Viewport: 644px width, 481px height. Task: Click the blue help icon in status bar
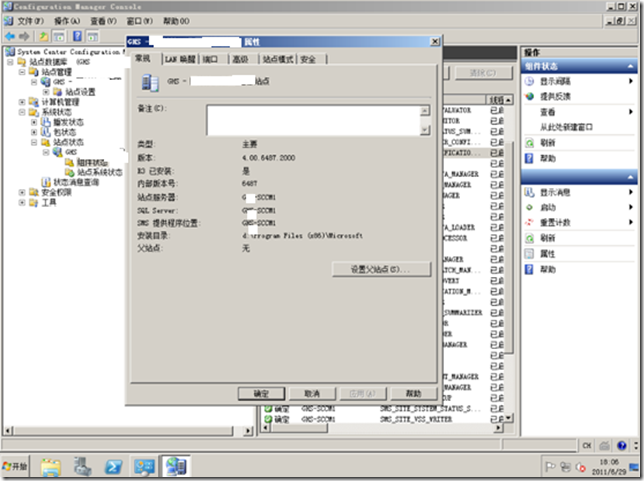pyautogui.click(x=621, y=445)
